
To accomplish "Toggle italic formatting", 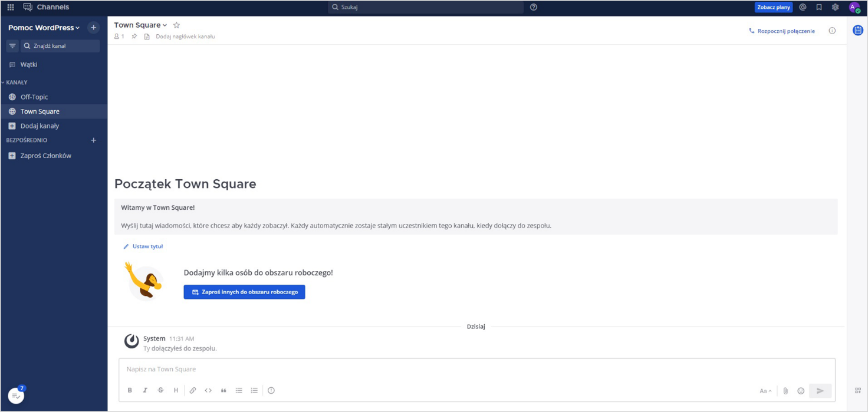I will coord(145,390).
